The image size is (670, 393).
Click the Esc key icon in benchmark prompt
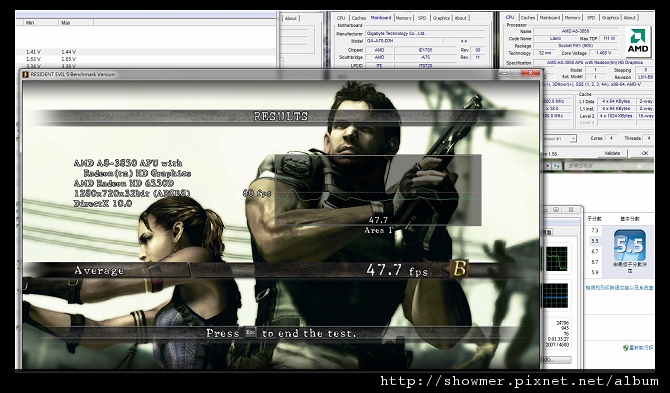(x=250, y=333)
